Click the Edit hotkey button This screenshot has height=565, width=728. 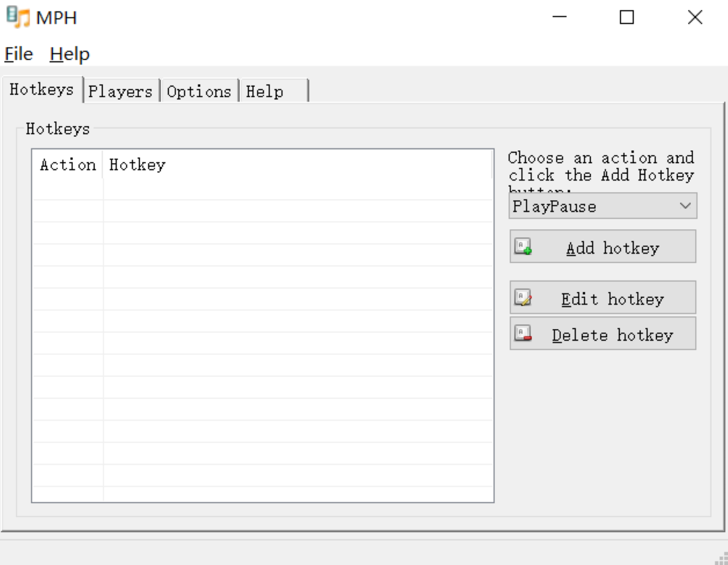[603, 297]
